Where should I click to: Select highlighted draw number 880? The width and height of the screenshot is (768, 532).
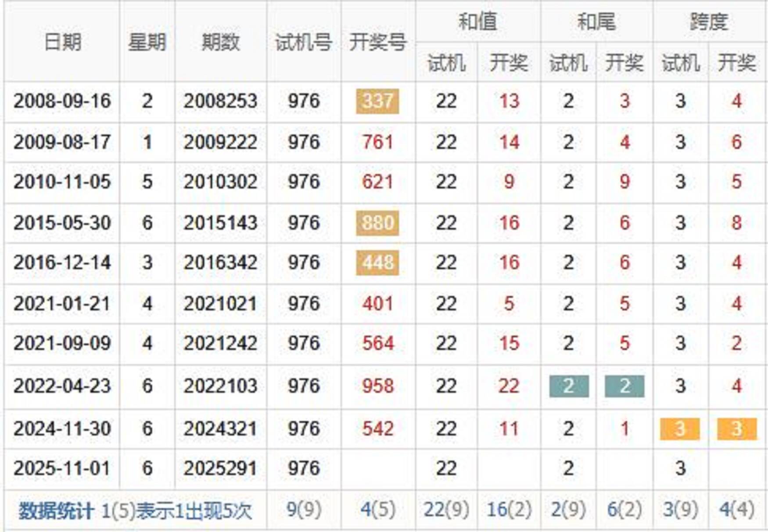click(x=377, y=223)
